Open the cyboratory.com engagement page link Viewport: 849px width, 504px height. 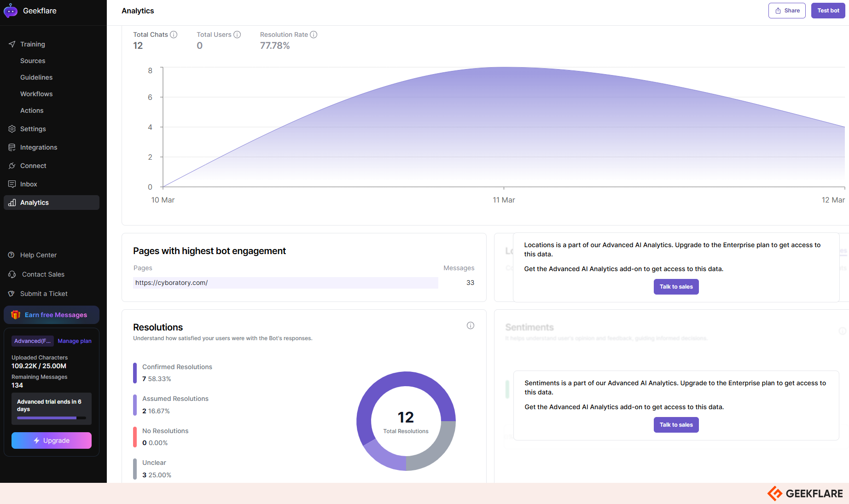tap(171, 283)
